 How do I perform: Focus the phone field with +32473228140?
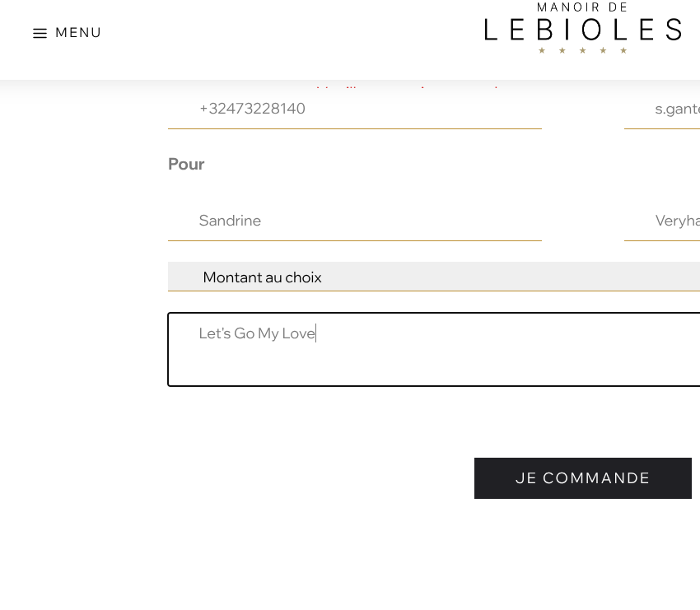(354, 109)
